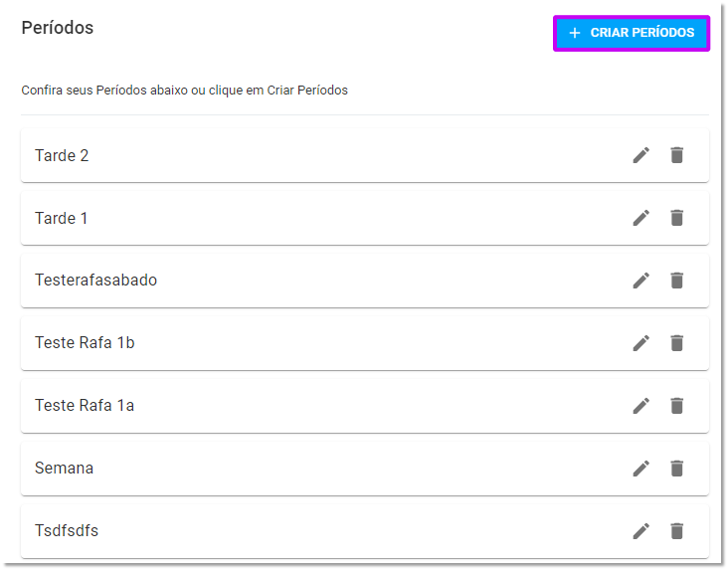
Task: Delete the Teste Rafa 1a period
Action: (x=677, y=406)
